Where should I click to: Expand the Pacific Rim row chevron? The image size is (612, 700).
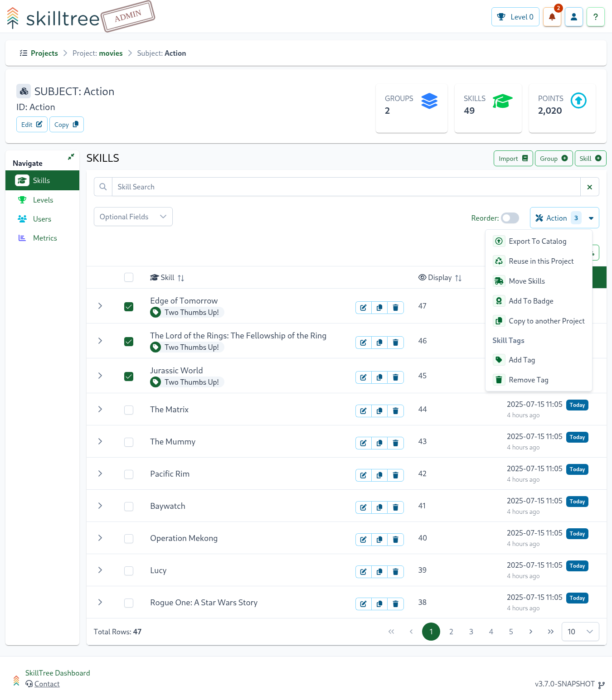[100, 473]
